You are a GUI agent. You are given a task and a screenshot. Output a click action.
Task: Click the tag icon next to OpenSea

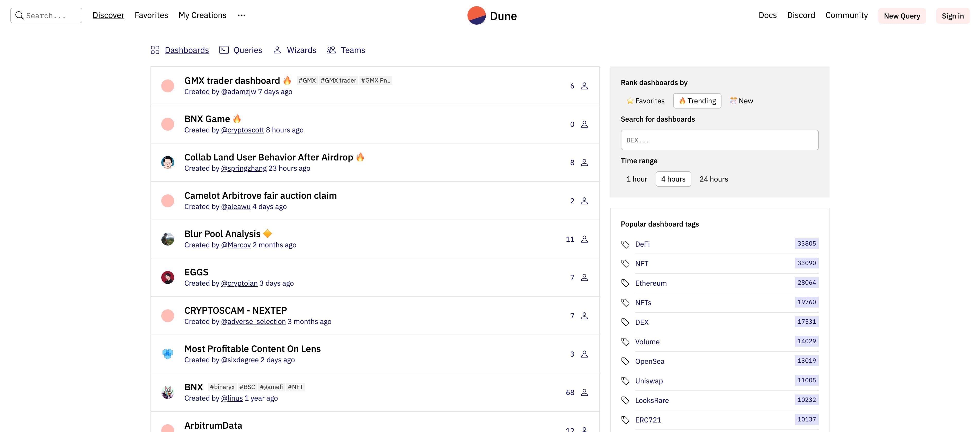625,361
